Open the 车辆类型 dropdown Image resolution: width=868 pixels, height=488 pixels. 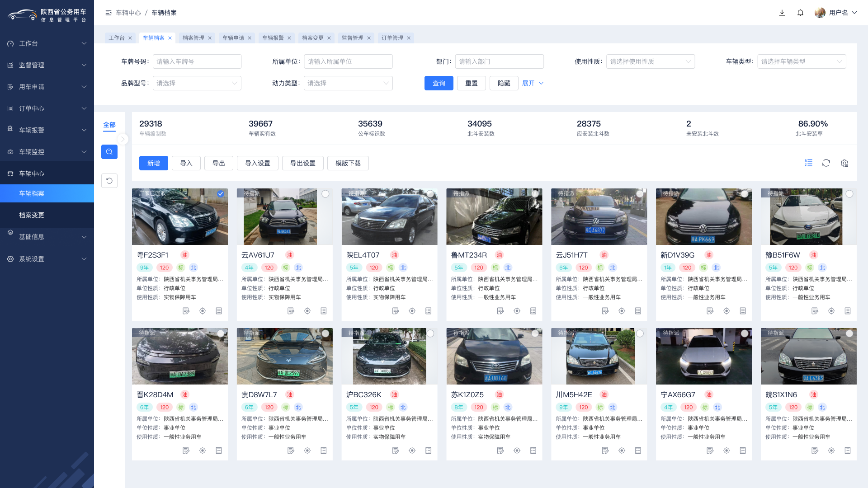[x=801, y=61]
